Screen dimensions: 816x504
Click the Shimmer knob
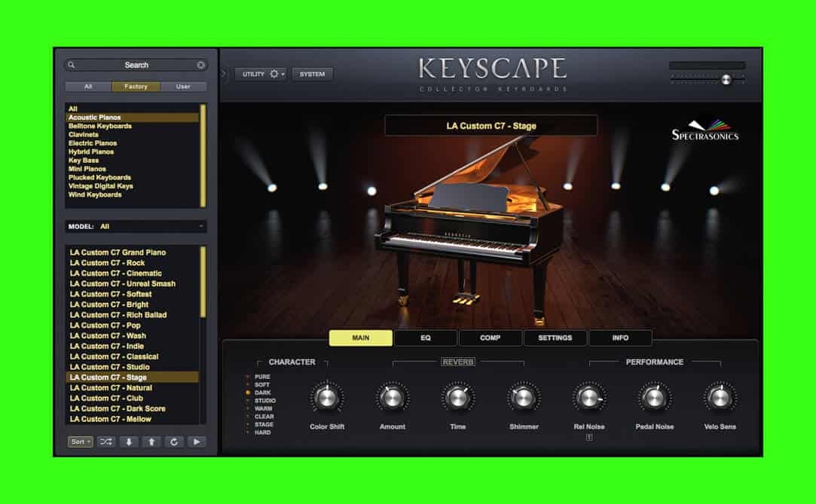(x=524, y=398)
